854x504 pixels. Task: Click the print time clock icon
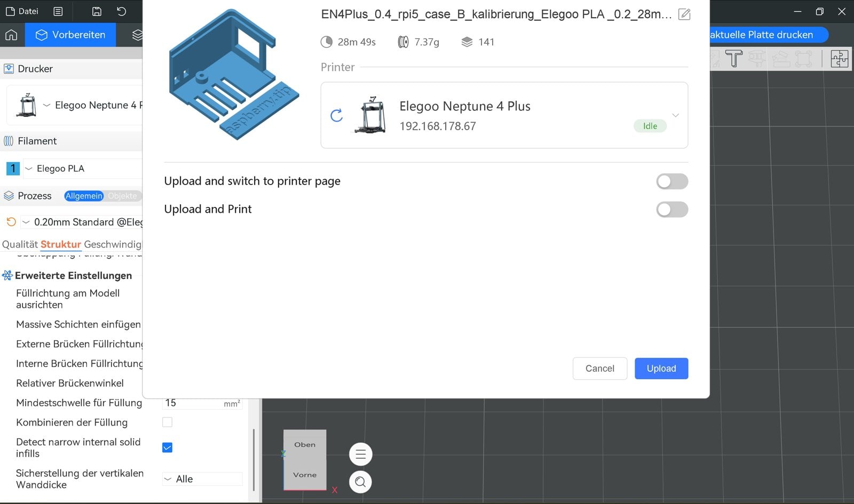pos(326,42)
